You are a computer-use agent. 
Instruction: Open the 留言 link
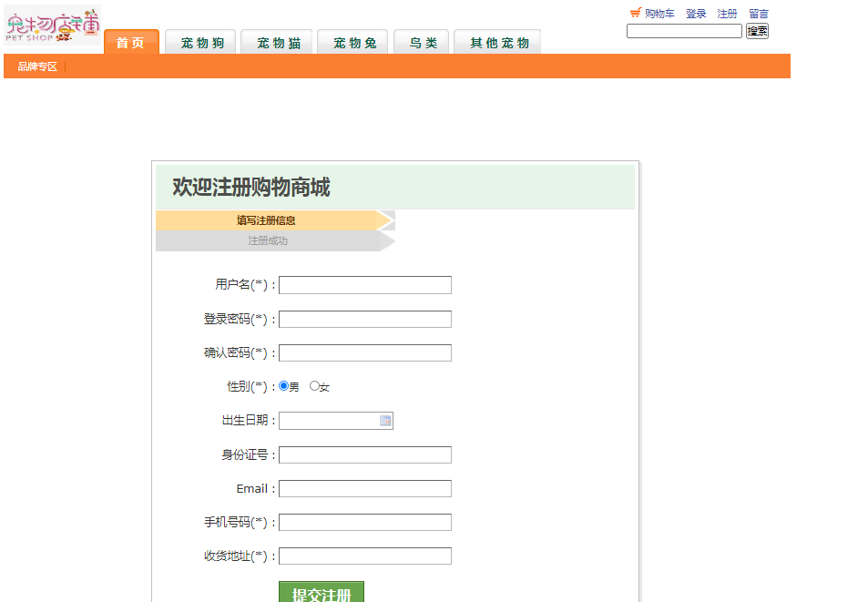[759, 14]
